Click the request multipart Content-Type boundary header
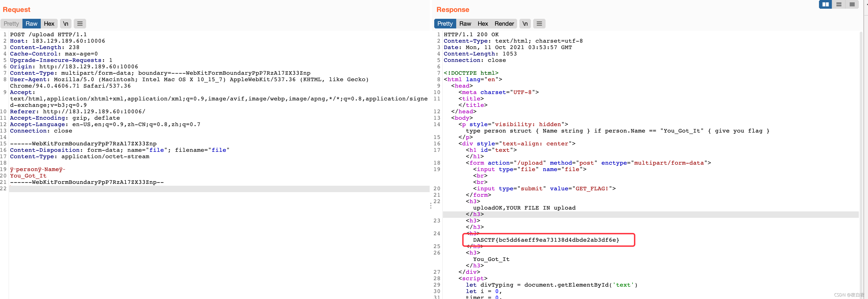This screenshot has height=299, width=868. tap(160, 73)
